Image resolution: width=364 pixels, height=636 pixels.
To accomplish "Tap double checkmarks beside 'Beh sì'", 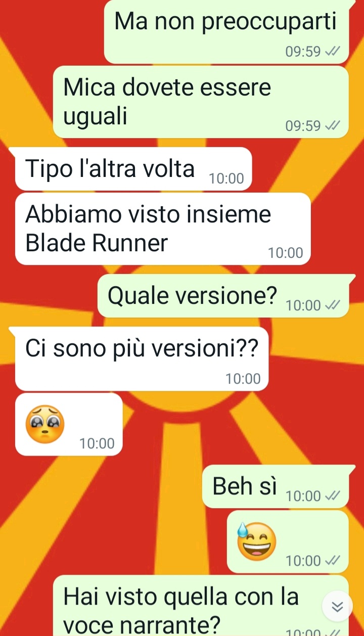I will coord(332,496).
